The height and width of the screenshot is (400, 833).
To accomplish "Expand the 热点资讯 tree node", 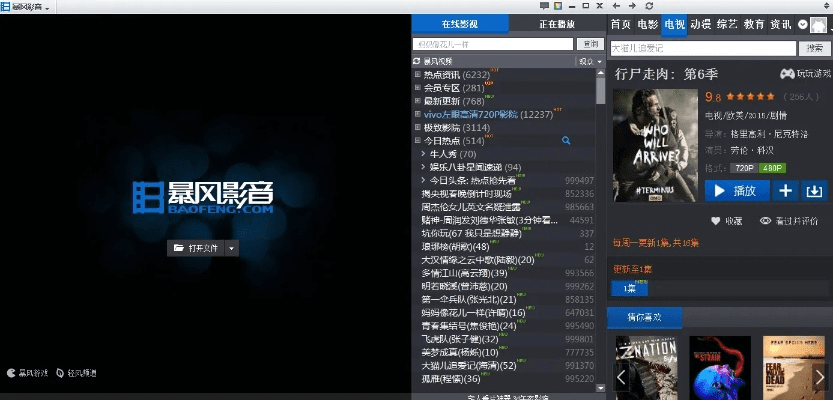I will pyautogui.click(x=417, y=75).
